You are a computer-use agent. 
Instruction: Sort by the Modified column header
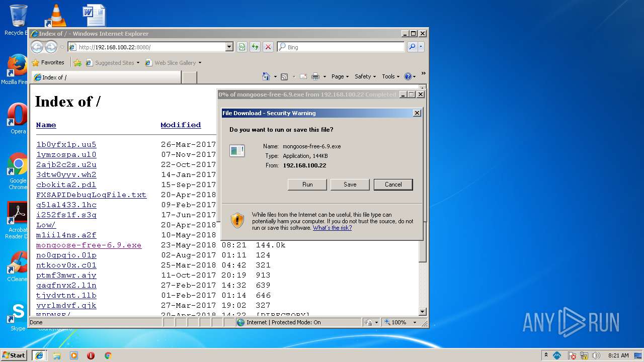click(x=181, y=125)
